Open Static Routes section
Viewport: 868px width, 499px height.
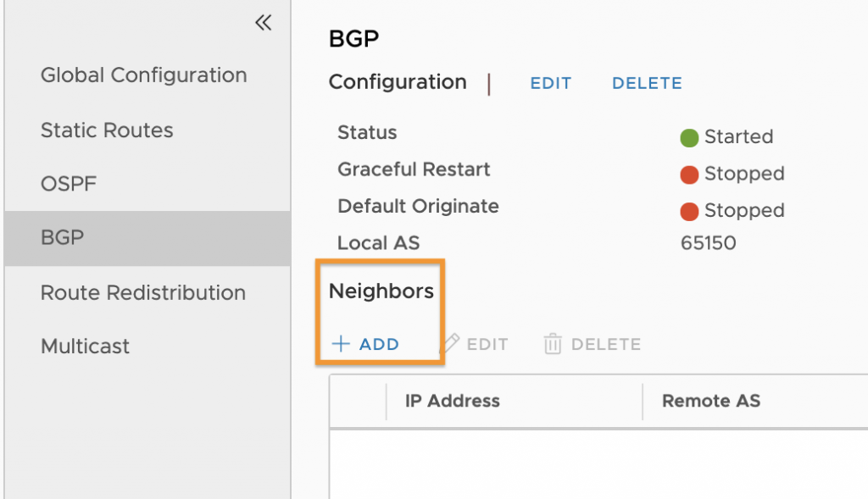(107, 130)
